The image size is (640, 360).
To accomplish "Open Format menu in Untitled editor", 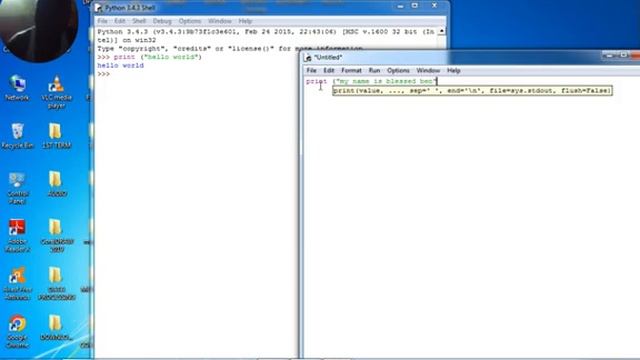I will point(351,71).
